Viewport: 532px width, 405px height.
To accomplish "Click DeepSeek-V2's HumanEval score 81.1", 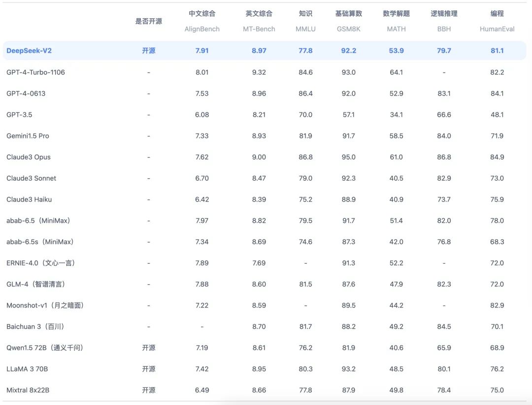I will pyautogui.click(x=498, y=50).
